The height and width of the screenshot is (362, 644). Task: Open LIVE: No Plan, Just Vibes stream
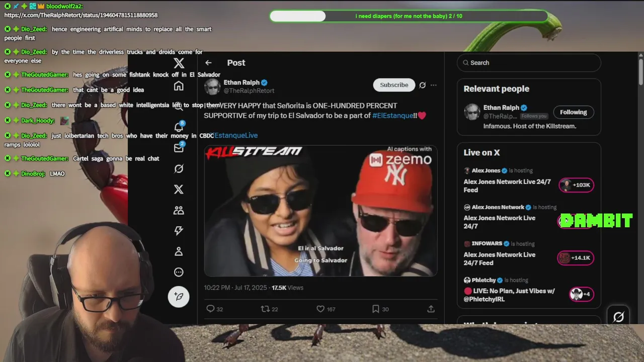[x=509, y=295]
